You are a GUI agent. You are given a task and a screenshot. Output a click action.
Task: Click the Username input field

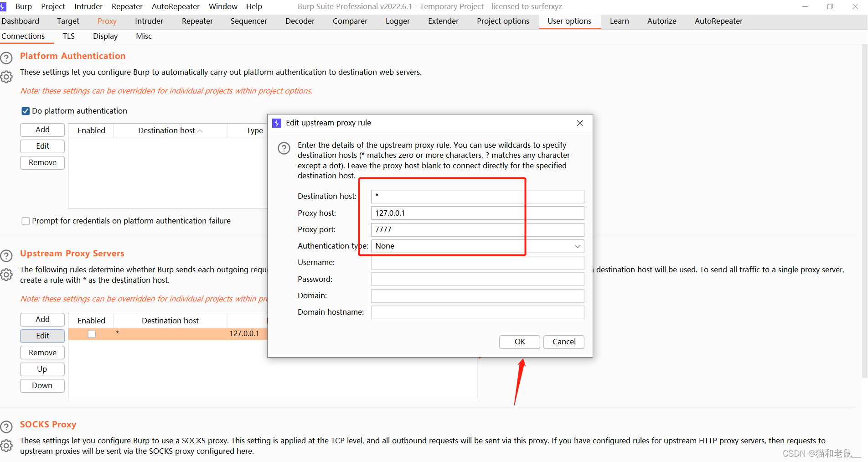(477, 263)
